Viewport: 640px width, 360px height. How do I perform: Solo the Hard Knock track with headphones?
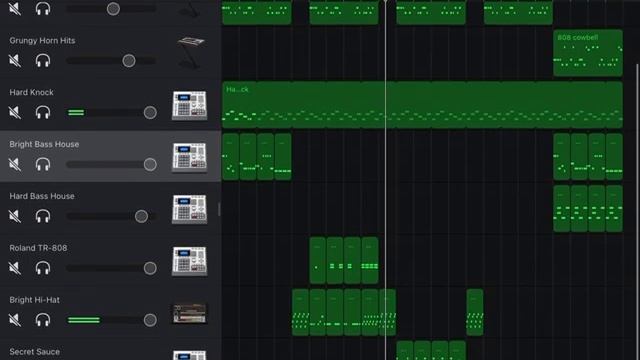43,113
